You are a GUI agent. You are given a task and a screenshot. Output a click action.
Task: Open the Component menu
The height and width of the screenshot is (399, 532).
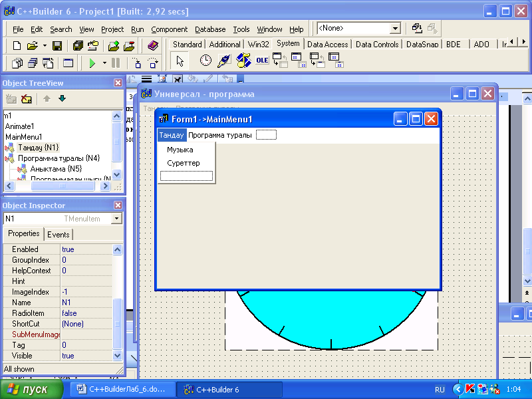click(x=169, y=29)
